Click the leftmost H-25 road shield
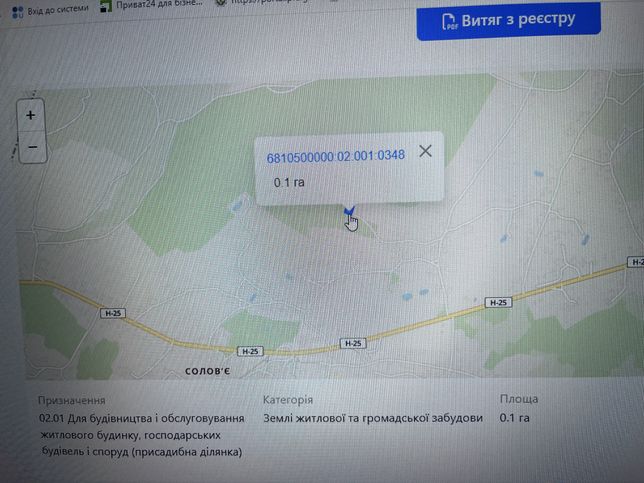Viewport: 644px width, 483px height. click(x=113, y=313)
